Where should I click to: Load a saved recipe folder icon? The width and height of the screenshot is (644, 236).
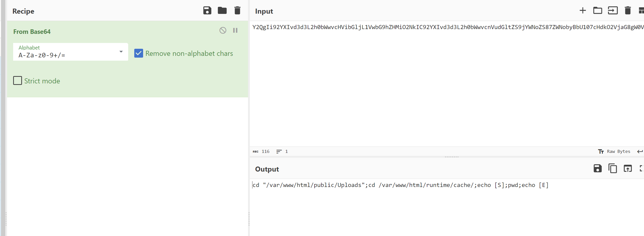point(222,11)
